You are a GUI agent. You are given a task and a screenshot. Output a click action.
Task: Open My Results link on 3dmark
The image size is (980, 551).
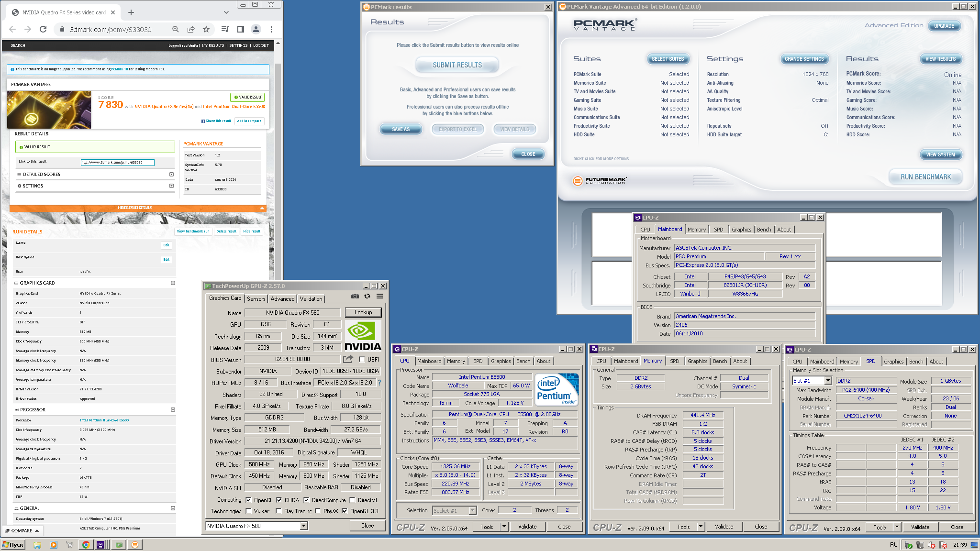pyautogui.click(x=213, y=45)
